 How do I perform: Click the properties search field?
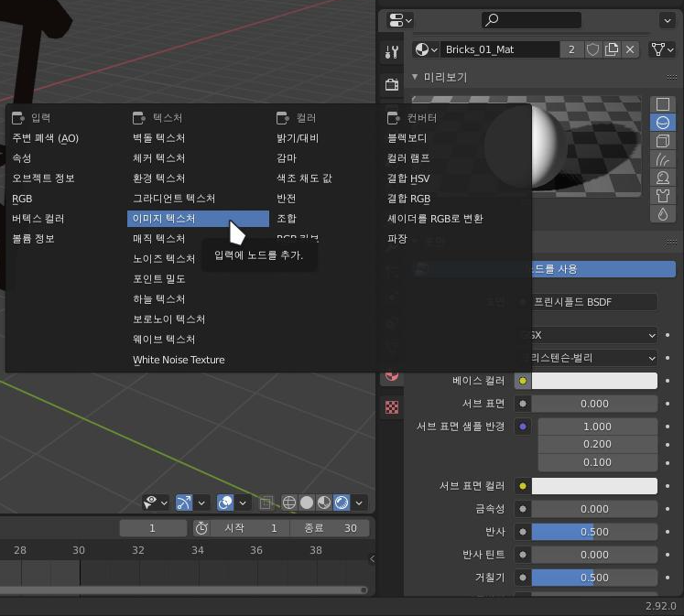pyautogui.click(x=531, y=20)
